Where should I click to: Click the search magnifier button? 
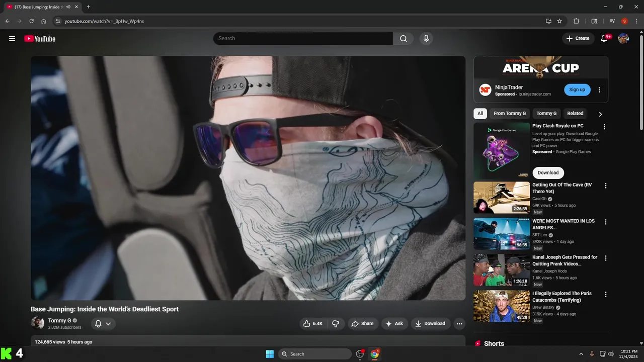pyautogui.click(x=404, y=39)
